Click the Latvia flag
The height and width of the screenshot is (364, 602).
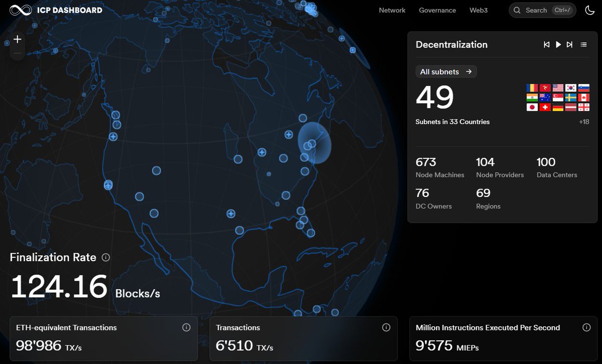pos(571,107)
